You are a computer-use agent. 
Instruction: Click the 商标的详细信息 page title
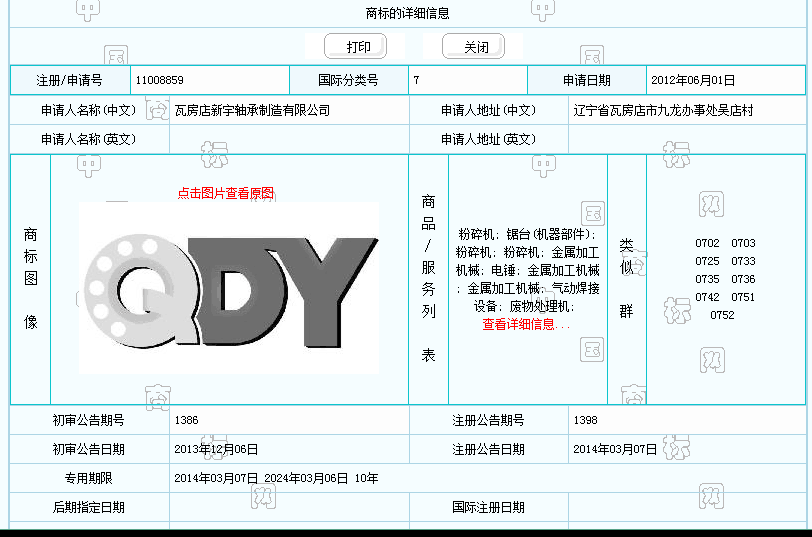(x=407, y=14)
